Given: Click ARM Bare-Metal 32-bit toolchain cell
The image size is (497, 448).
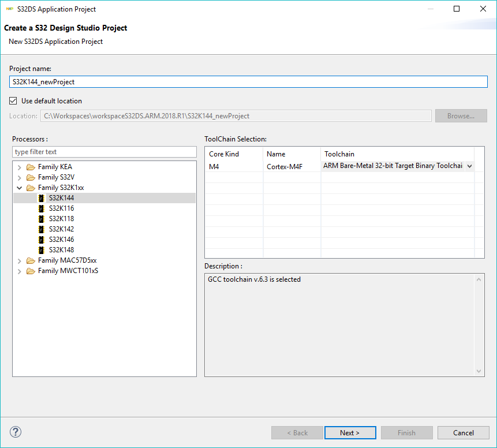Looking at the screenshot, I should [x=393, y=166].
